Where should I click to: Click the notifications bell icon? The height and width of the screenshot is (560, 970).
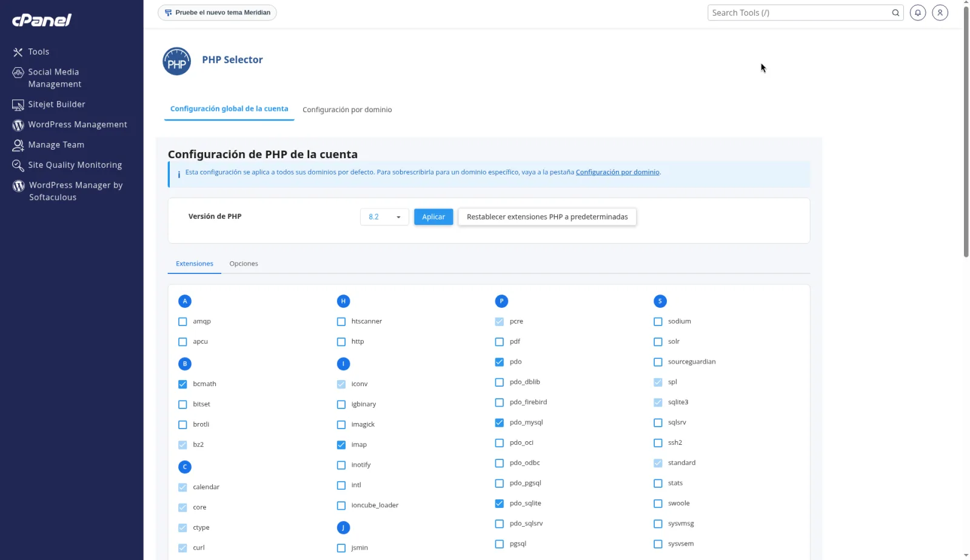918,13
